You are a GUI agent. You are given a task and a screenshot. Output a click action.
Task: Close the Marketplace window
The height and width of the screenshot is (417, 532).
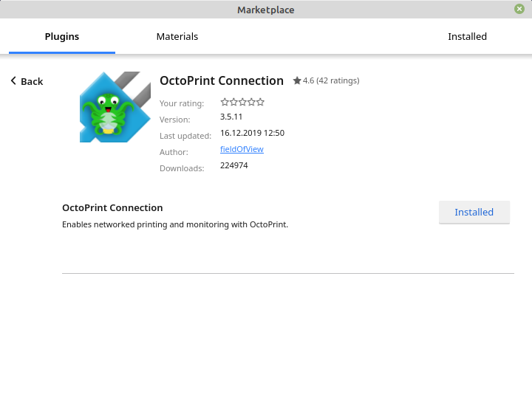[519, 9]
